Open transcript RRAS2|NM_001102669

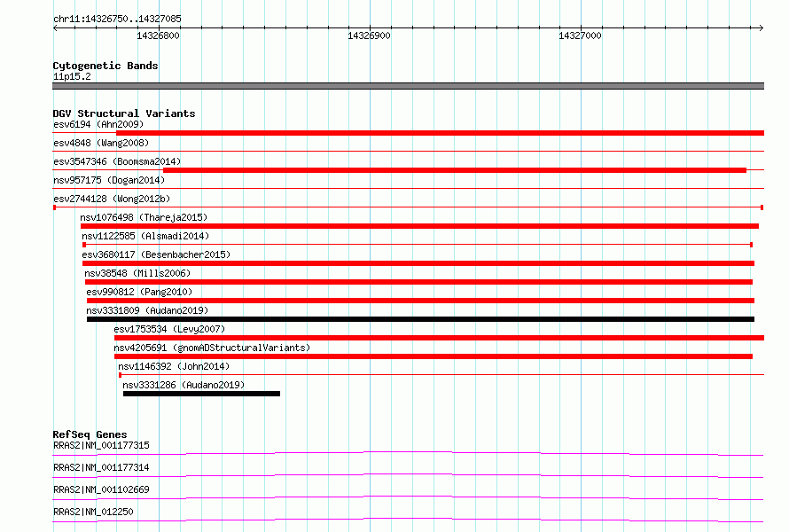point(101,489)
